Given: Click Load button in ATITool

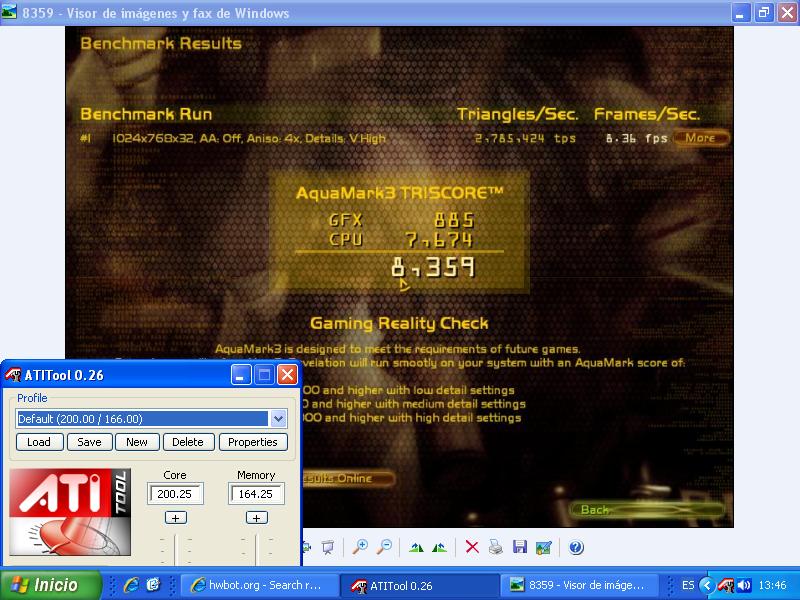Looking at the screenshot, I should click(39, 442).
